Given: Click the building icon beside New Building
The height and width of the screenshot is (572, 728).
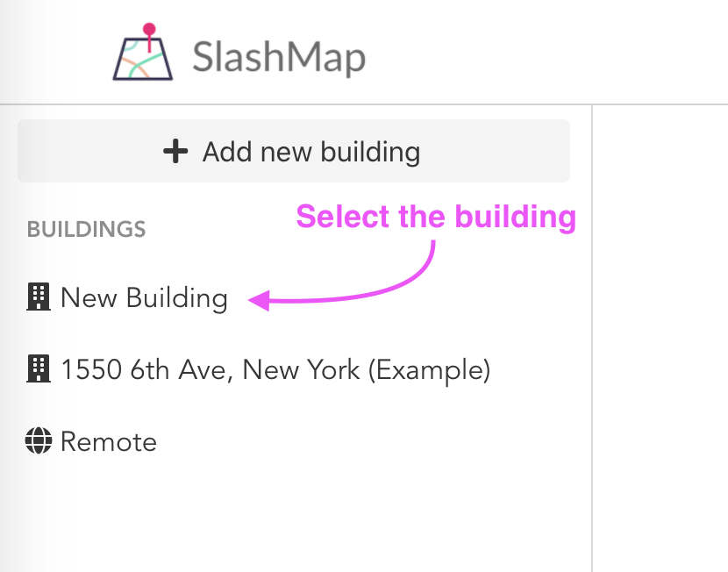Looking at the screenshot, I should pos(39,297).
